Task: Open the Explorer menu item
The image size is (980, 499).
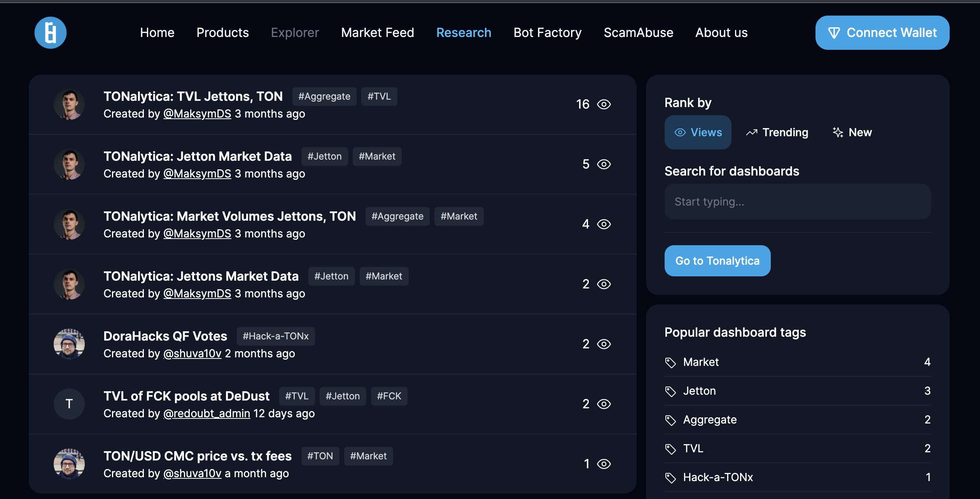Action: point(295,33)
